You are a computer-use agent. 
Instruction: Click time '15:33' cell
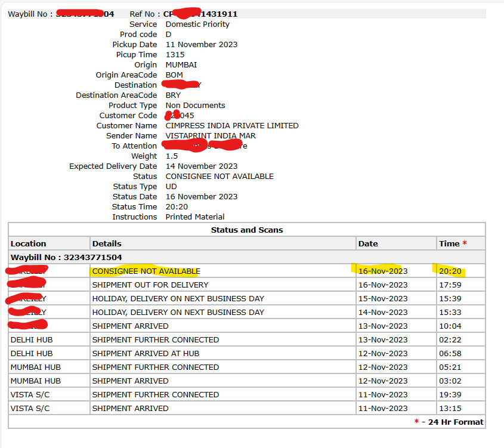[450, 313]
